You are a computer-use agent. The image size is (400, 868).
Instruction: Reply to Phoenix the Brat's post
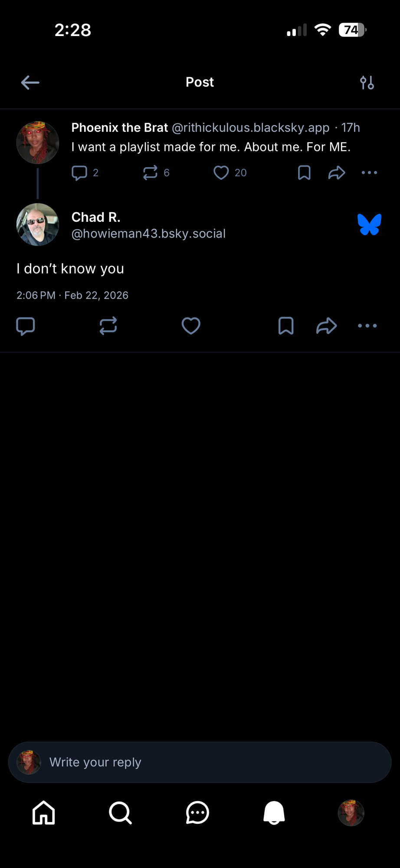[79, 173]
